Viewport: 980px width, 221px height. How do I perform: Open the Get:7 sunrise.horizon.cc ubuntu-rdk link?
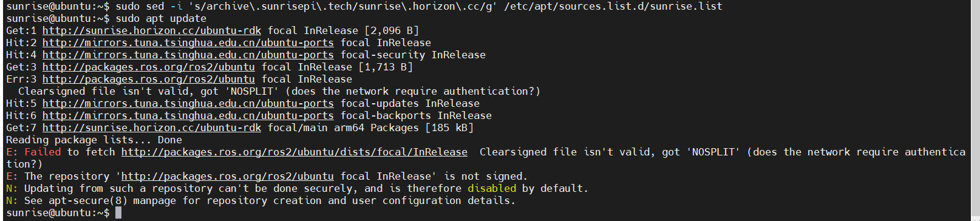pos(152,127)
